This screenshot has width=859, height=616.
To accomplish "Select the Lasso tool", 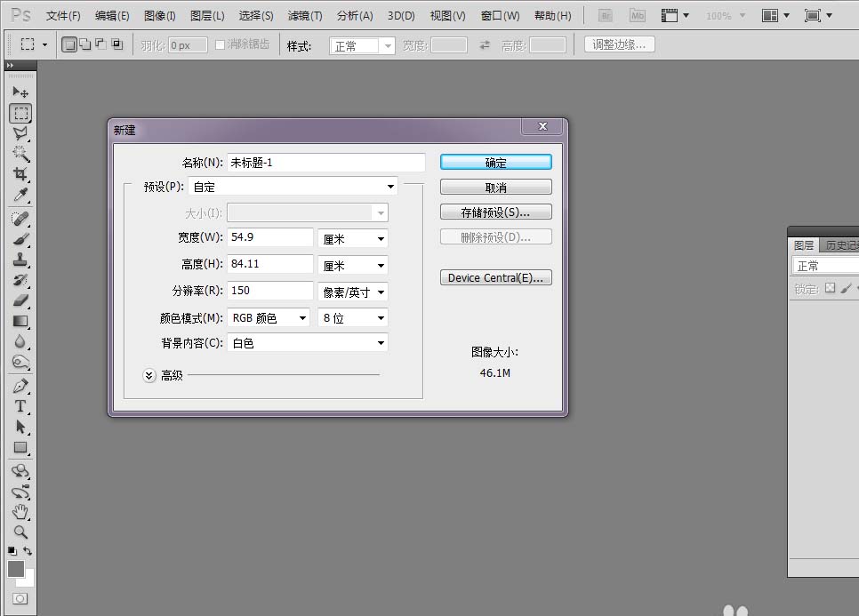I will [x=20, y=132].
